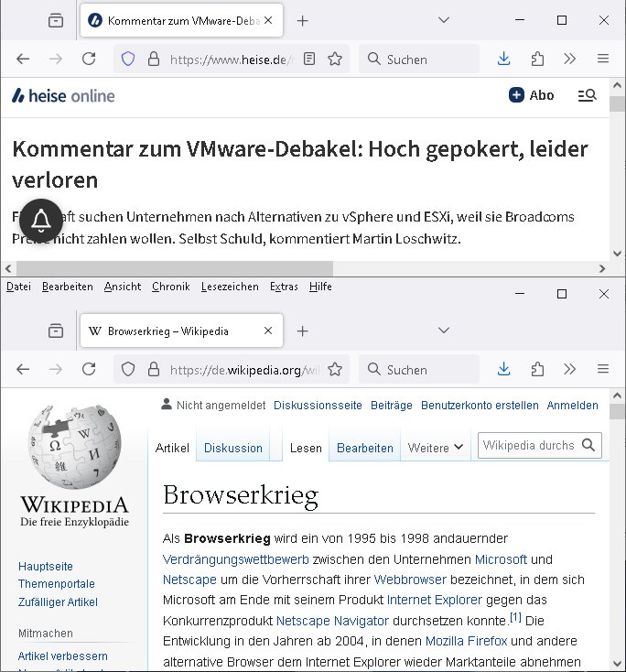626x672 pixels.
Task: Expand the tab list in the heise window
Action: [x=444, y=20]
